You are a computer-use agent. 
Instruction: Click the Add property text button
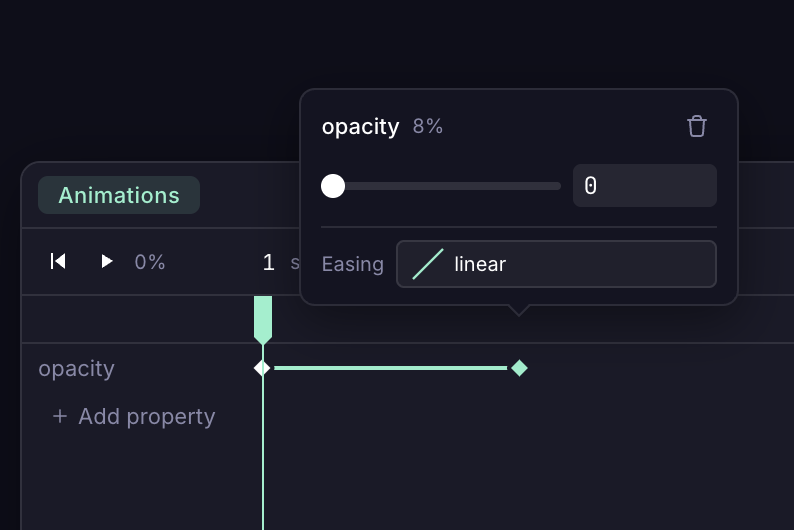click(146, 416)
